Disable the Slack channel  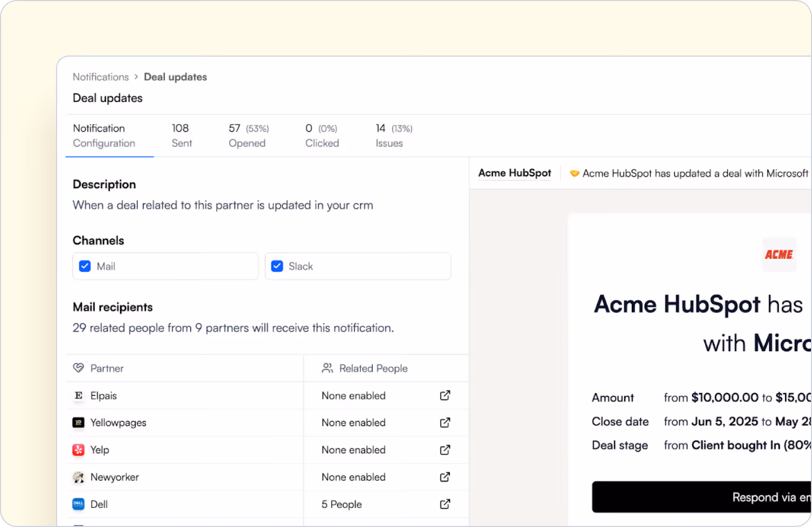[277, 266]
